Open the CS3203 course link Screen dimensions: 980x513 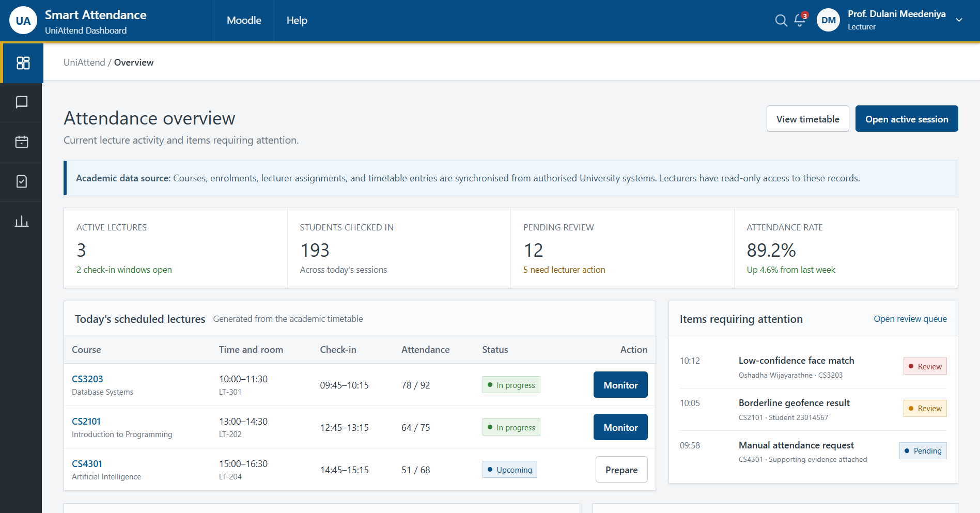pyautogui.click(x=87, y=379)
